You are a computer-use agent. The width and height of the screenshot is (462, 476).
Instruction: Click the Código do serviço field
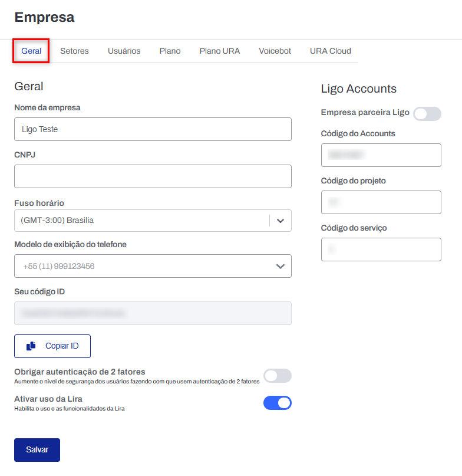[x=381, y=250]
